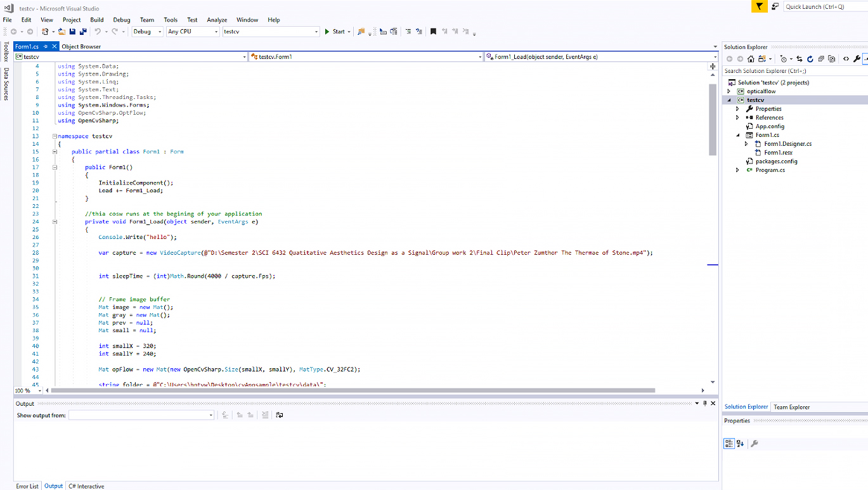Collapse the Form1.cs tree node
Viewport: 868px width, 490px height.
tap(737, 135)
